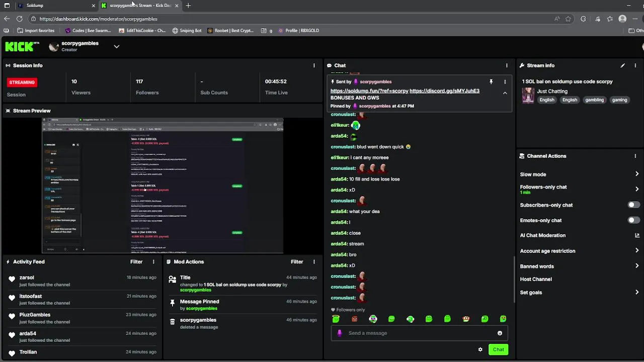The image size is (644, 362).
Task: Switch to Soldump browser tab
Action: click(55, 6)
